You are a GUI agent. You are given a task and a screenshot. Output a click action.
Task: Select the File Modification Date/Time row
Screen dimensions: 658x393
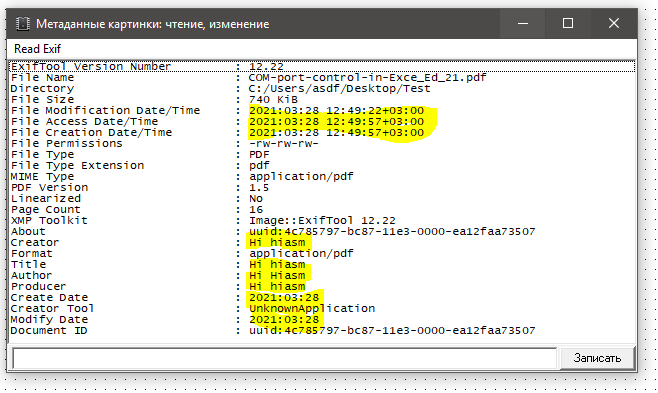coord(322,110)
